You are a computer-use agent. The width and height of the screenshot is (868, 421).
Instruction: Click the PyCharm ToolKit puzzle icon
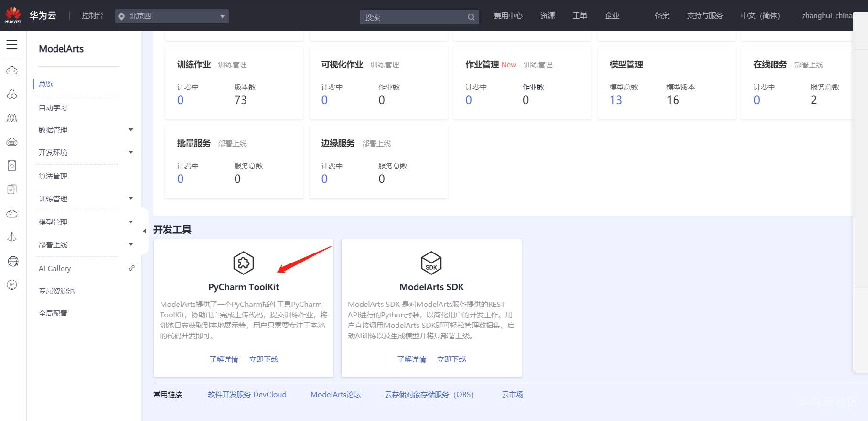point(244,263)
